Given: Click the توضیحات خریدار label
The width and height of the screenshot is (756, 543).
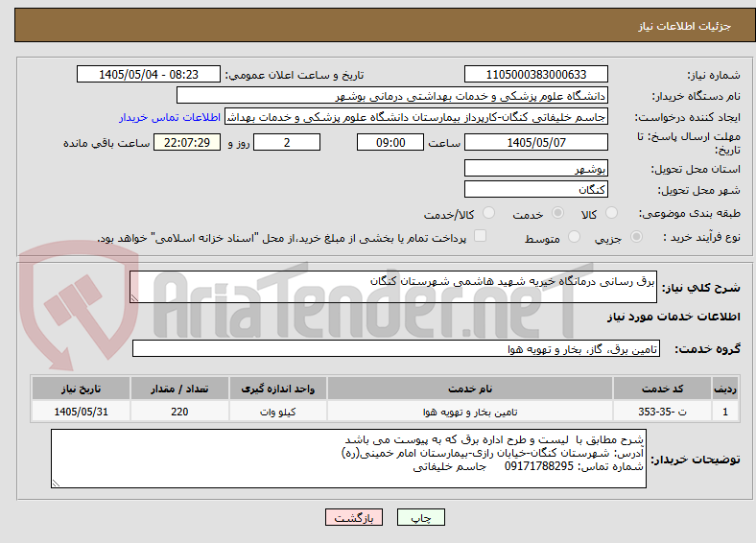Looking at the screenshot, I should [696, 460].
